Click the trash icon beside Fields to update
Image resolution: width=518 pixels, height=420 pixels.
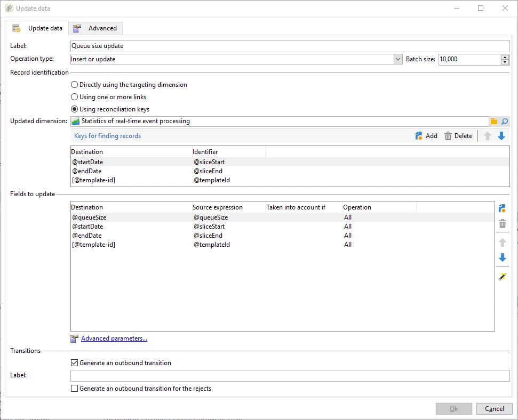(503, 223)
